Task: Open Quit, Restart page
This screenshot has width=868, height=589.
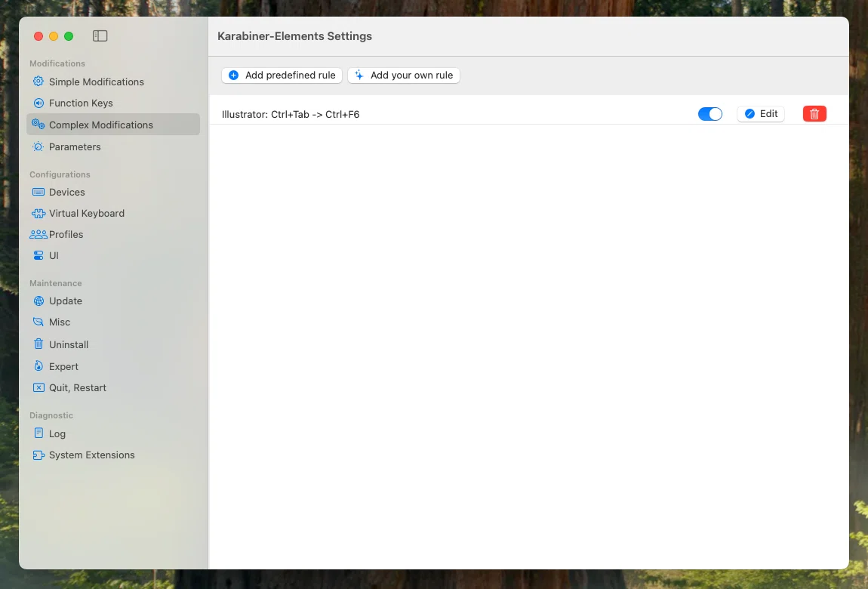Action: (x=113, y=387)
